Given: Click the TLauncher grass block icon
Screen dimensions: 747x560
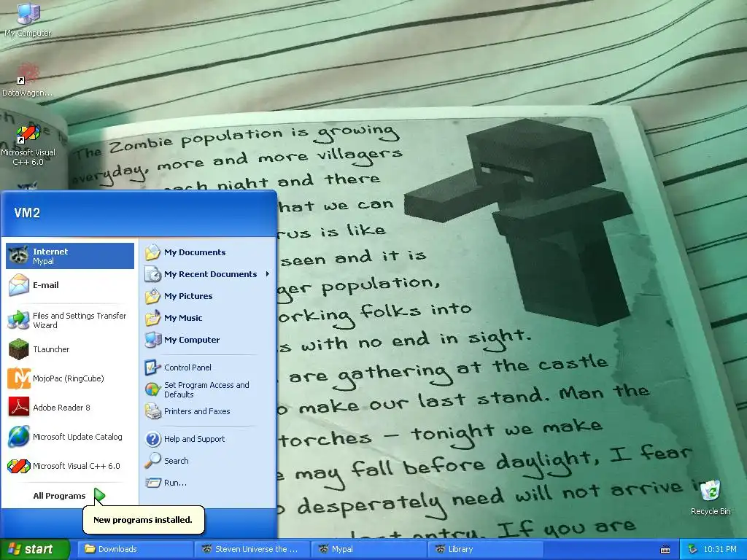Looking at the screenshot, I should (18, 349).
